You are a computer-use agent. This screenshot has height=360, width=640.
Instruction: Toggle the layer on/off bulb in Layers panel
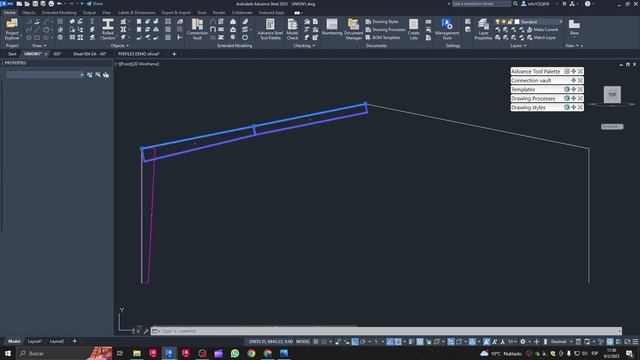coord(497,22)
